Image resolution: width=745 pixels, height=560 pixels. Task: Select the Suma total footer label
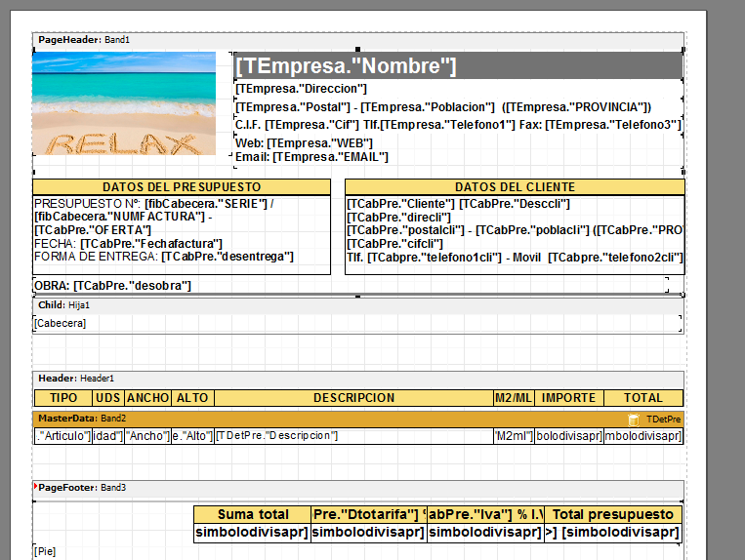tap(253, 514)
